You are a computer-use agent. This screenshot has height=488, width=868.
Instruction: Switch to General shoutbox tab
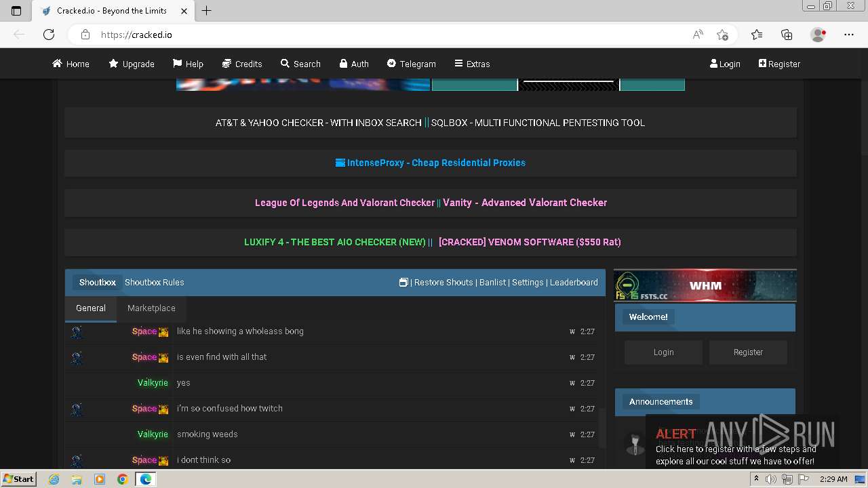point(91,308)
